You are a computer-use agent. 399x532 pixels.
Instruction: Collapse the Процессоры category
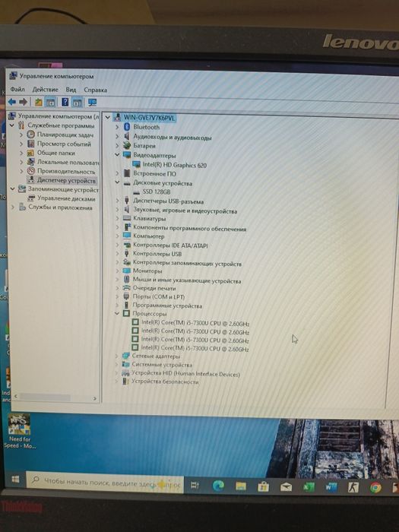117,313
